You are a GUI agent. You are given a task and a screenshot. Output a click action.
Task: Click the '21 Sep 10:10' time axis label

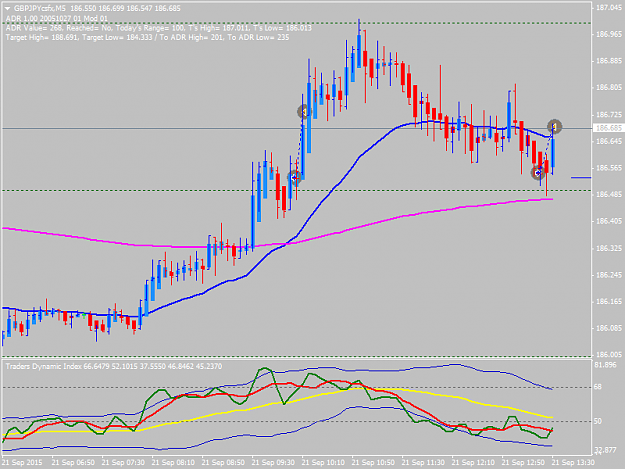323,463
